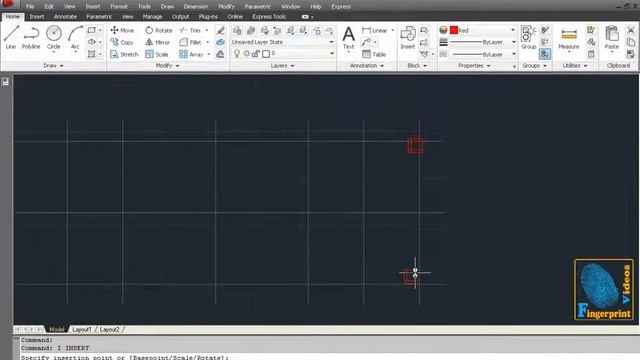Click the Offset icon in Modify
The height and width of the screenshot is (360, 640).
[x=220, y=54]
